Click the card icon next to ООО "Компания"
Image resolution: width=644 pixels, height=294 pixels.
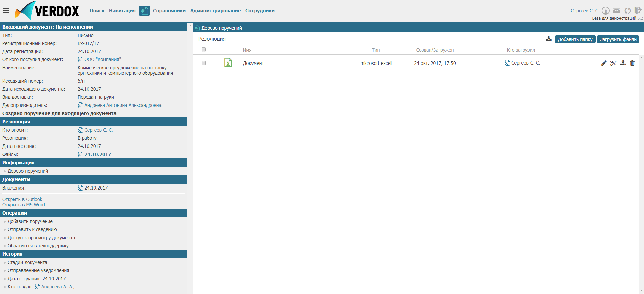point(80,59)
